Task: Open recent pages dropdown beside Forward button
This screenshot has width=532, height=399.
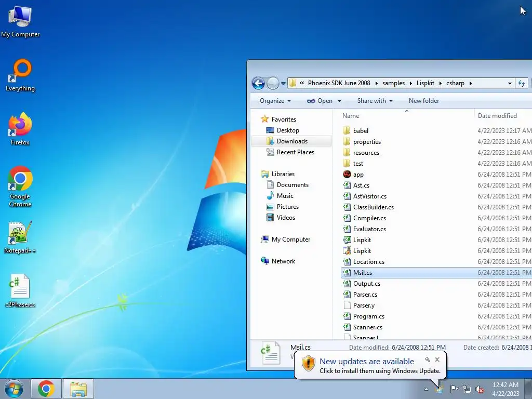Action: point(283,84)
